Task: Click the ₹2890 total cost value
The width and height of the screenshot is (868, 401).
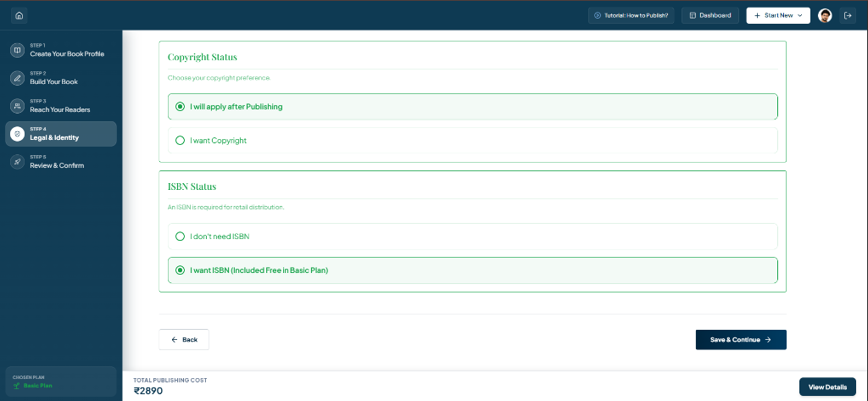Action: 147,391
